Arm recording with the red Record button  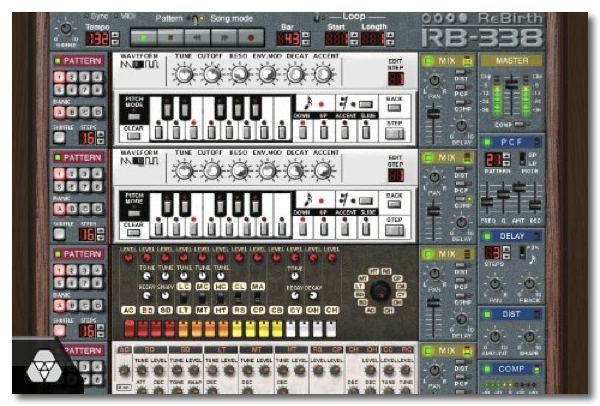(251, 38)
